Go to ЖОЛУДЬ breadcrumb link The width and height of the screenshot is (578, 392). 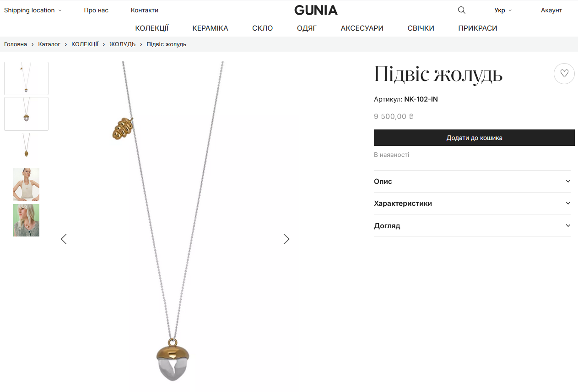click(122, 44)
